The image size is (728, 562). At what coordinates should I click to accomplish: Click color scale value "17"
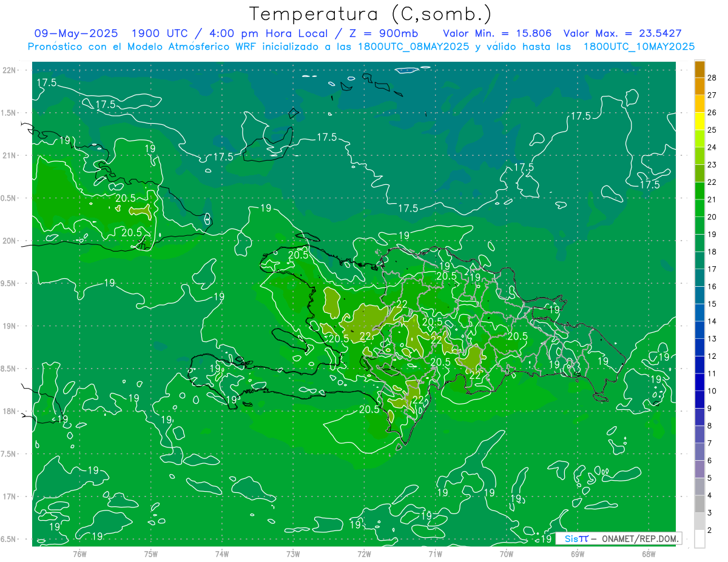click(712, 269)
